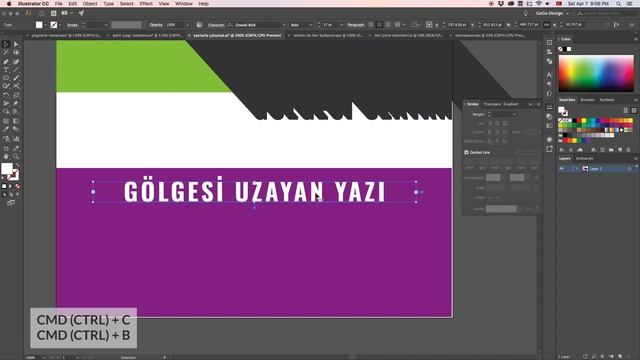Open the Align icon in panel dock
This screenshot has width=640, height=360.
[549, 52]
